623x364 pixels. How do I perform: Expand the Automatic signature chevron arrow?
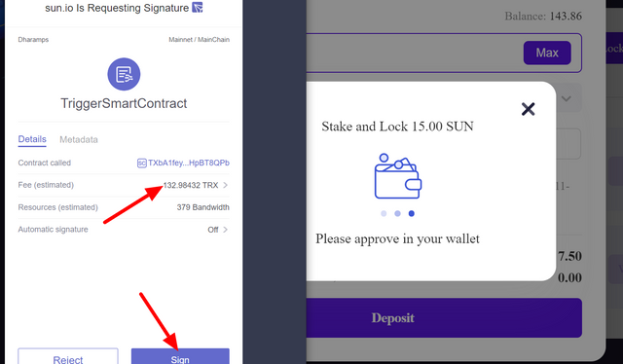point(225,230)
